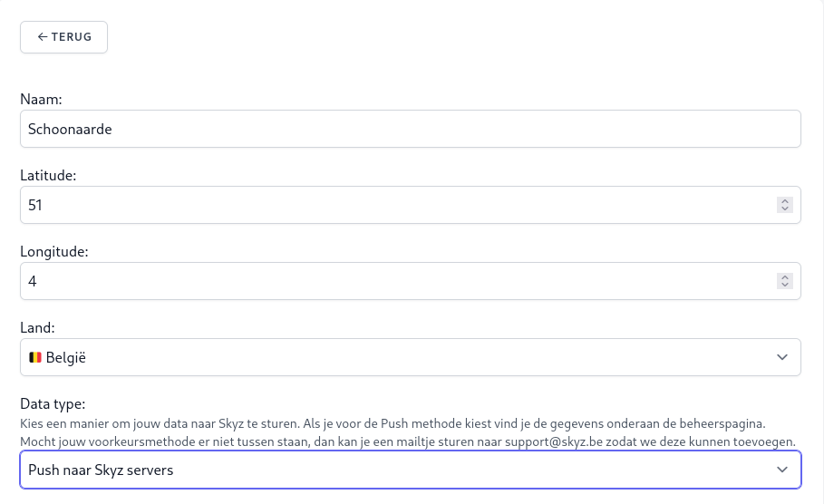
Task: Open the Push naar Skyz servers dropdown
Action: tap(410, 470)
